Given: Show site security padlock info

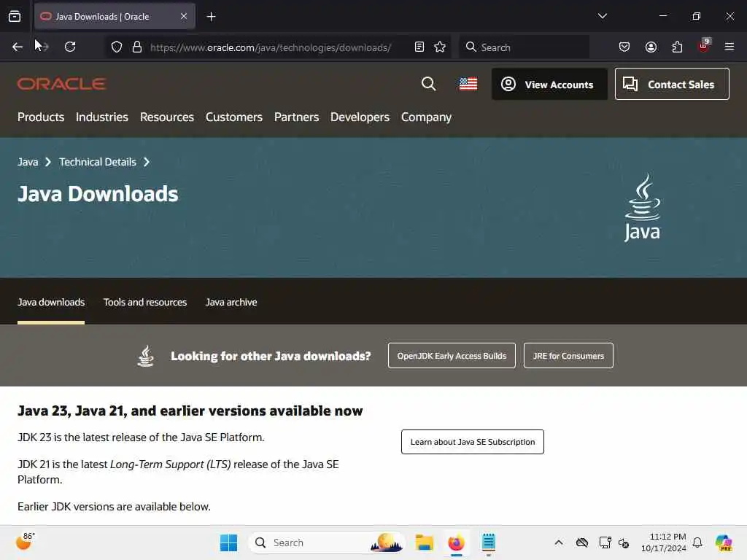Looking at the screenshot, I should click(x=136, y=47).
